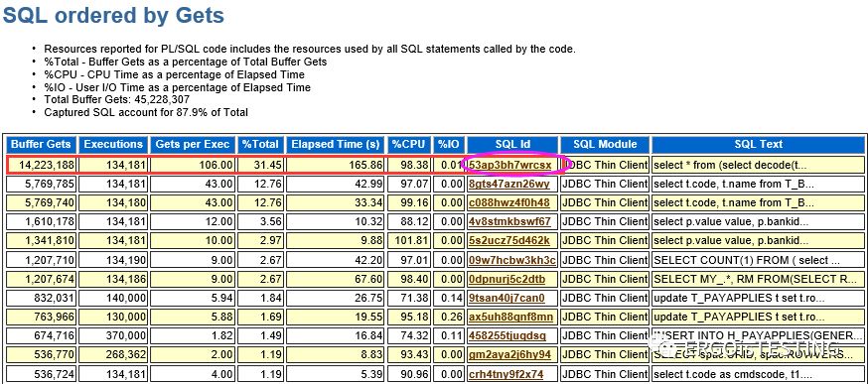Viewport: 868px width, 384px height.
Task: Follow the 0dpnurj5c2dtb link
Action: (x=507, y=279)
